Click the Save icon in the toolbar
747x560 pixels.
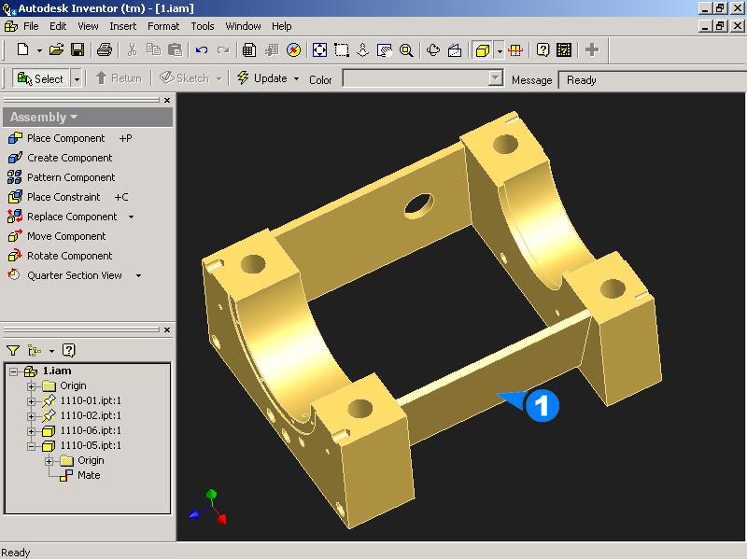coord(78,50)
